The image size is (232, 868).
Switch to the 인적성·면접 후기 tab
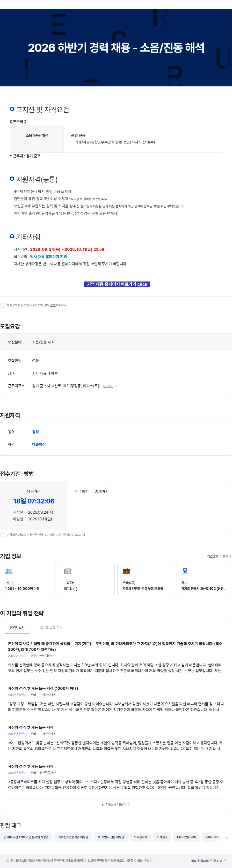[x=51, y=627]
